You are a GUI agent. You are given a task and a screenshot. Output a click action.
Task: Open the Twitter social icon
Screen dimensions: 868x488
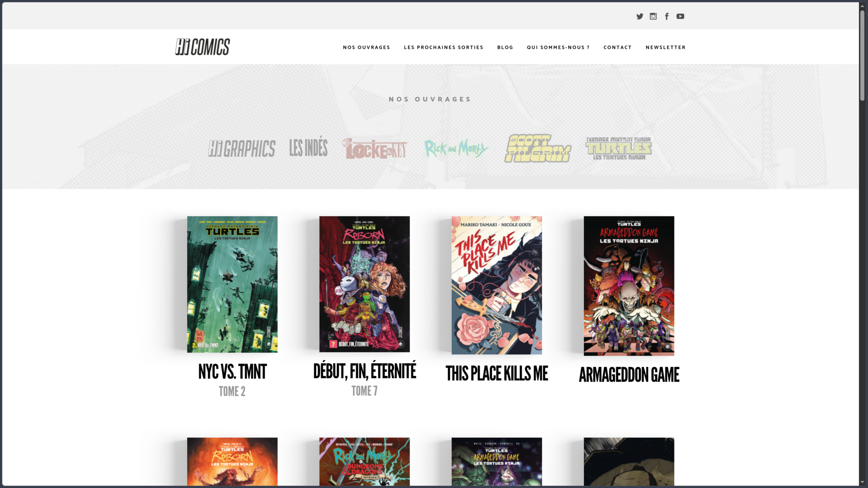[x=640, y=16]
